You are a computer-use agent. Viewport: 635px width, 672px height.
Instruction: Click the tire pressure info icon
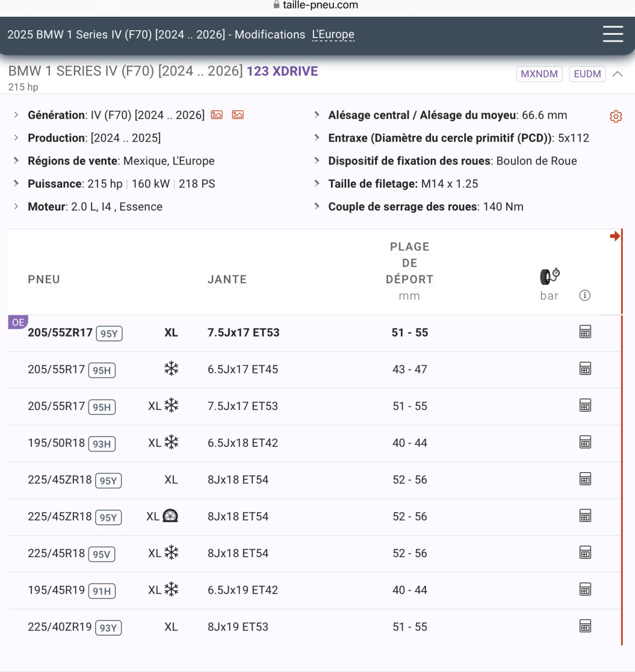(x=585, y=295)
